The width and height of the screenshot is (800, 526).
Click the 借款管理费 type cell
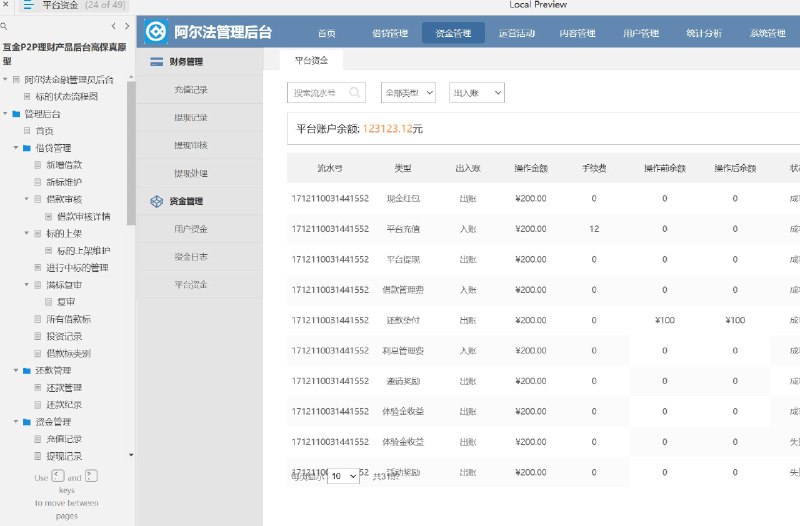[403, 290]
